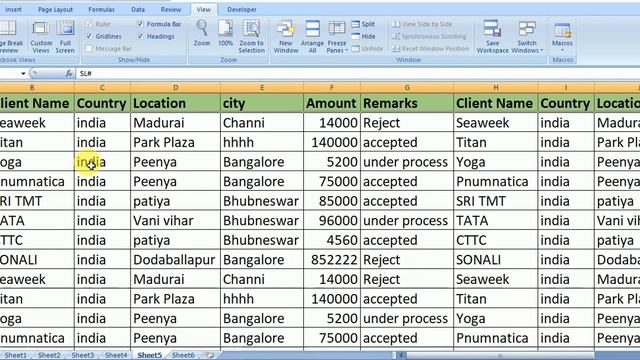Click the horizontal scrollbar at bottom

[x=500, y=356]
